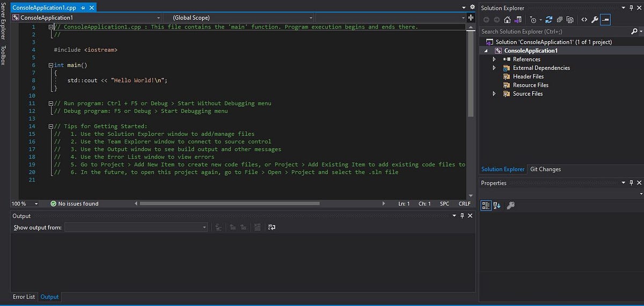The image size is (644, 306).
Task: Click the View Code icon in Solution Explorer
Action: [584, 20]
